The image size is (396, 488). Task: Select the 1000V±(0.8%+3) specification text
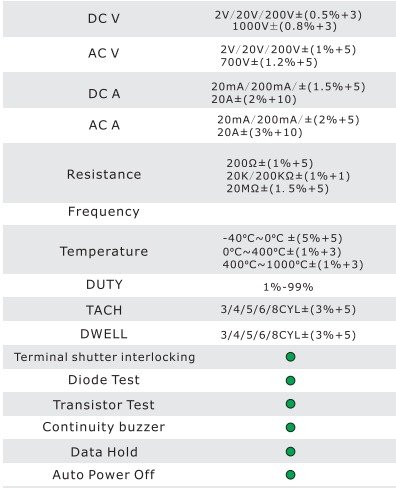(285, 26)
